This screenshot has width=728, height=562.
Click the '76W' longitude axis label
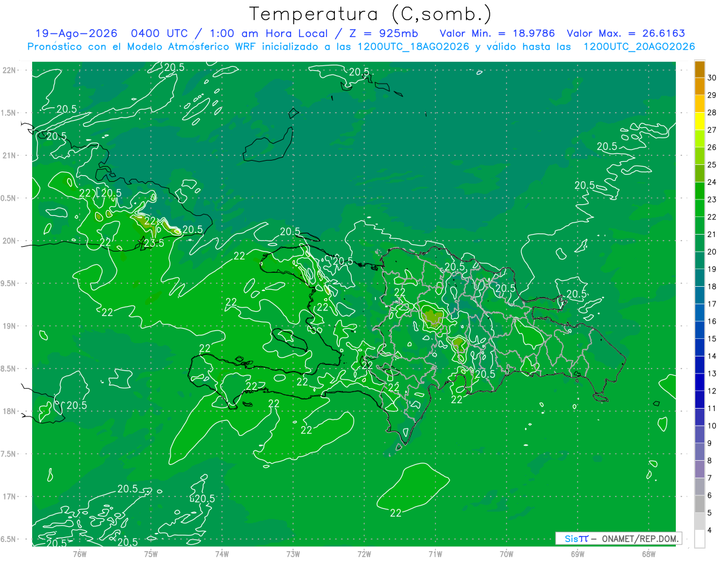pos(79,554)
